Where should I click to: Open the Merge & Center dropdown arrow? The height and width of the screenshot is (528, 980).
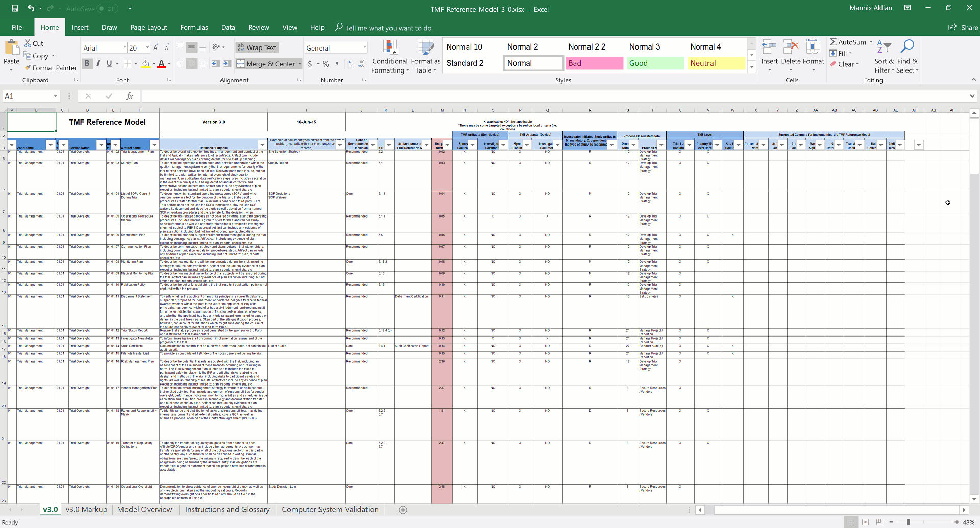click(x=300, y=64)
